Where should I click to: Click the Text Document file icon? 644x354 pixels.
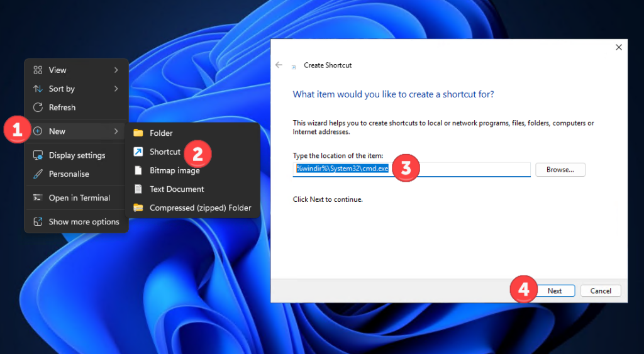[138, 189]
